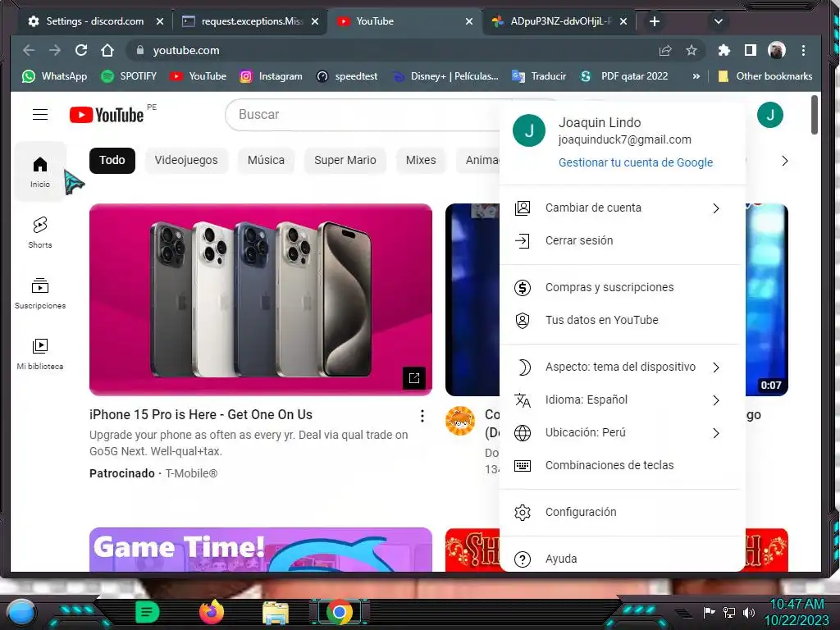The image size is (840, 630).
Task: Click the share page icon in the address bar
Action: [665, 50]
